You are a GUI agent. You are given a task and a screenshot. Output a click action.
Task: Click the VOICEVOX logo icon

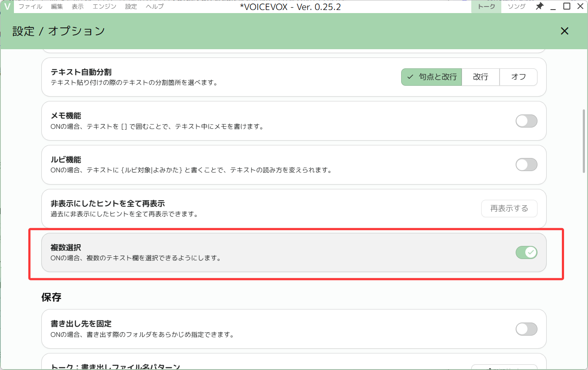[7, 7]
